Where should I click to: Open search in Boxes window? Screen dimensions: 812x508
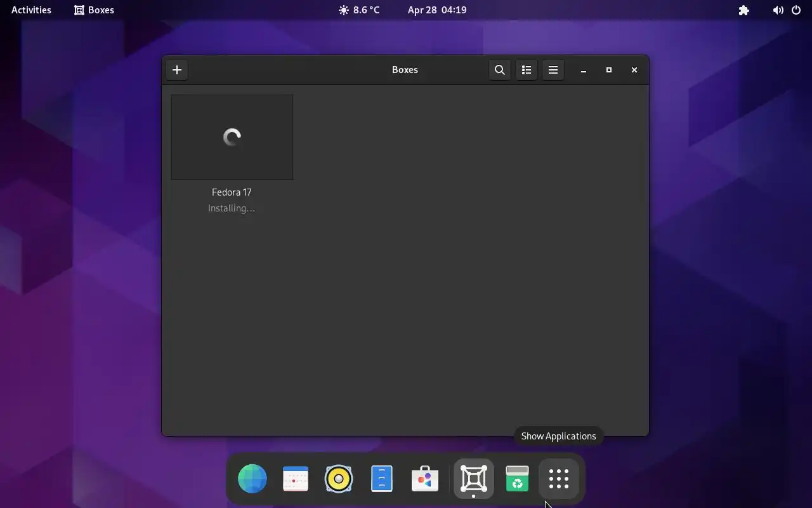click(x=500, y=70)
